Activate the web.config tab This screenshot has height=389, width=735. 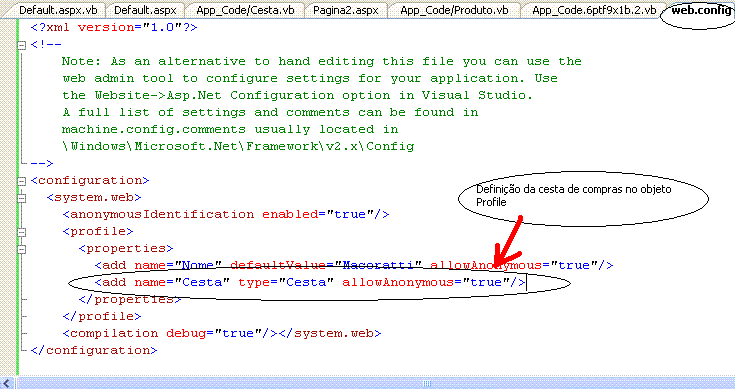point(700,10)
